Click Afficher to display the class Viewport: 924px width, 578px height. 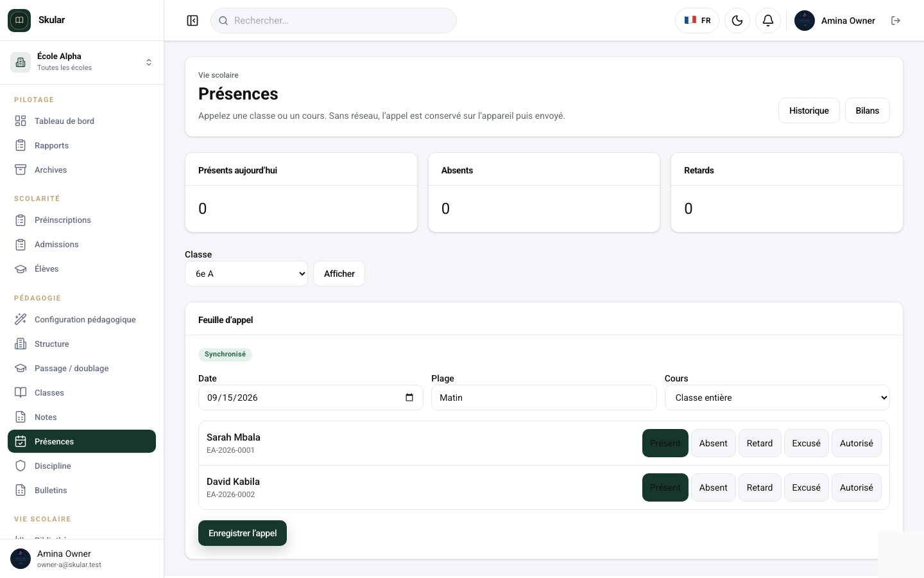[339, 274]
